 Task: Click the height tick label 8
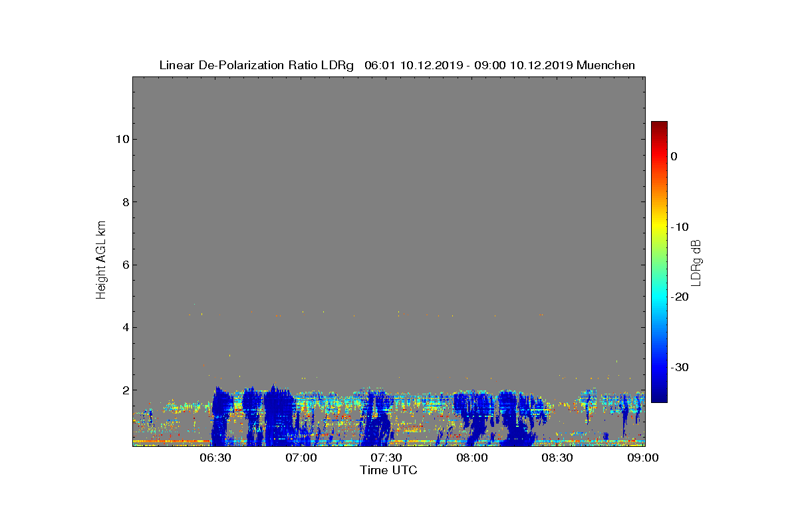[x=124, y=202]
